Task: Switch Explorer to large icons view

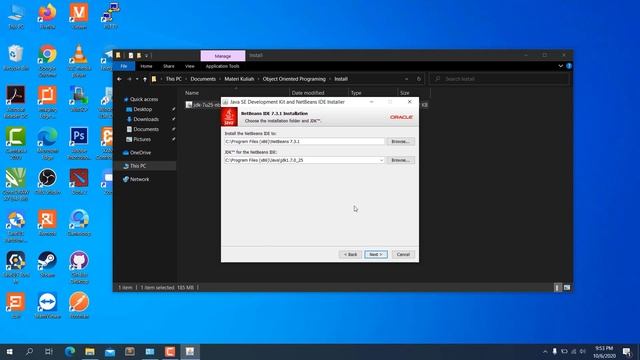Action: coord(567,288)
